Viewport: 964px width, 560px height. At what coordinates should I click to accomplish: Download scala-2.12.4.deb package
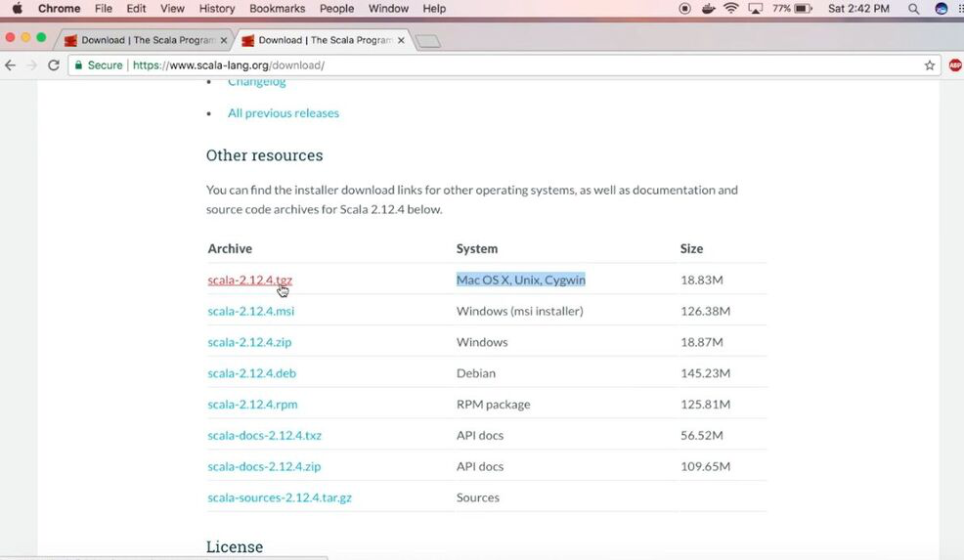pos(251,373)
